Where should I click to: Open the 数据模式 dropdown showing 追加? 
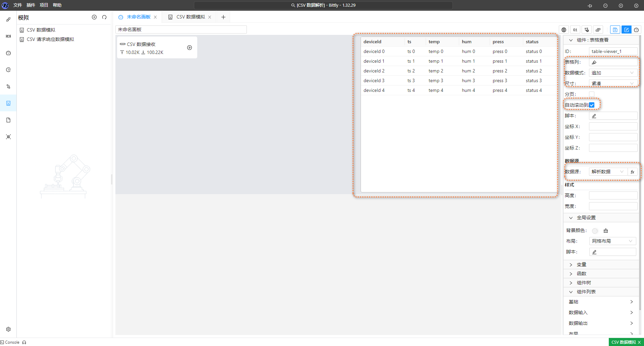pos(613,73)
